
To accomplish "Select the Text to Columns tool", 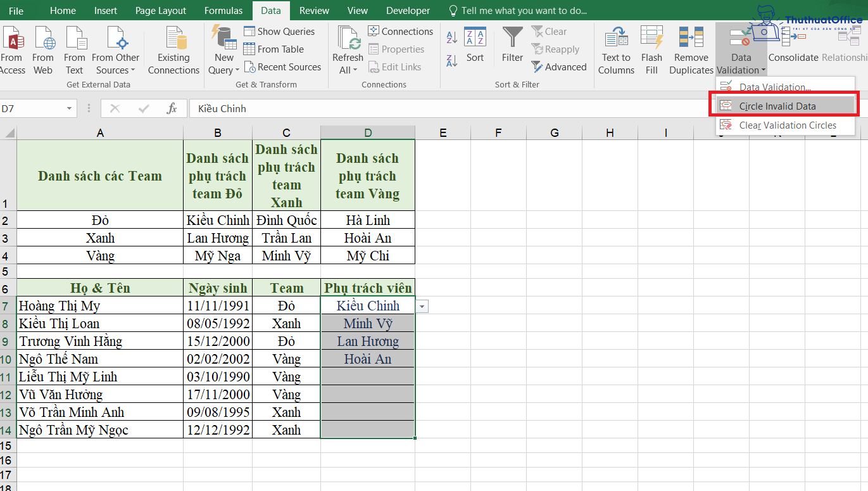I will [615, 49].
